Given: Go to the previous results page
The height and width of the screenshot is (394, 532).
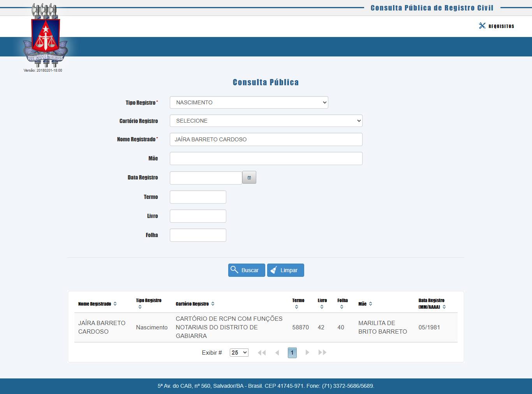Looking at the screenshot, I should [x=277, y=353].
